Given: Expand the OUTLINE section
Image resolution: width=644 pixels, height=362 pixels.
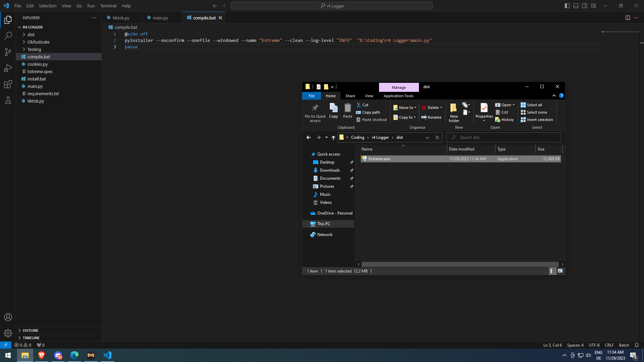Looking at the screenshot, I should [x=31, y=330].
